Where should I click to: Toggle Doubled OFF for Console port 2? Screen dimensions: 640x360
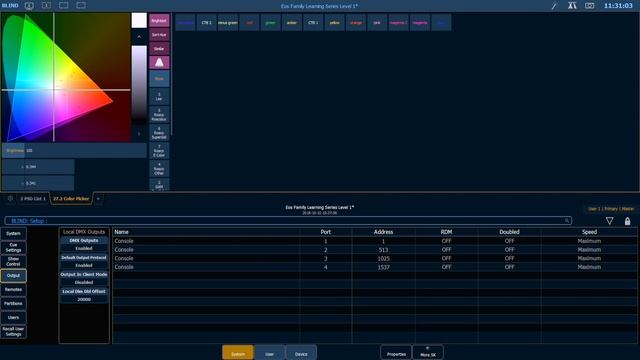point(509,249)
